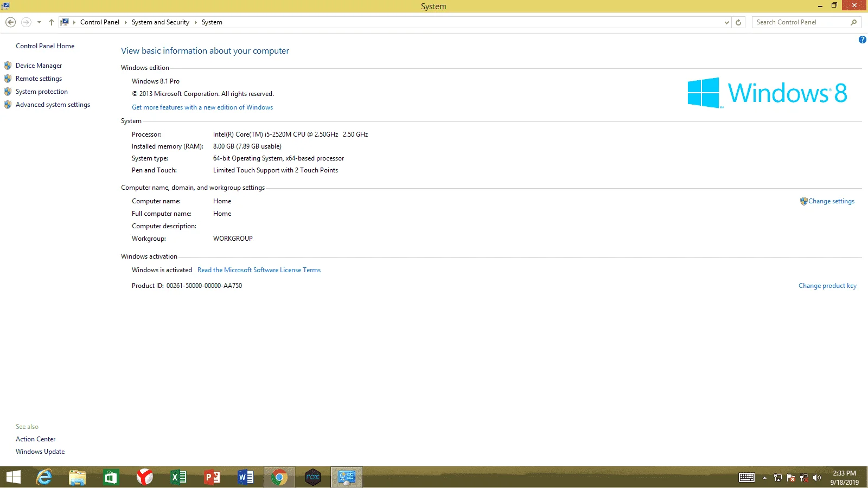Click the computer icon in the address bar
Viewport: 868px width, 488px height.
[x=65, y=22]
